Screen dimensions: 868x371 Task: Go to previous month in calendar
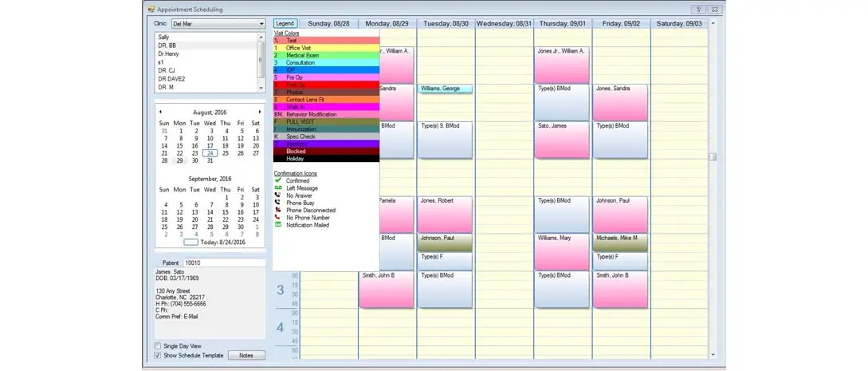tap(162, 112)
